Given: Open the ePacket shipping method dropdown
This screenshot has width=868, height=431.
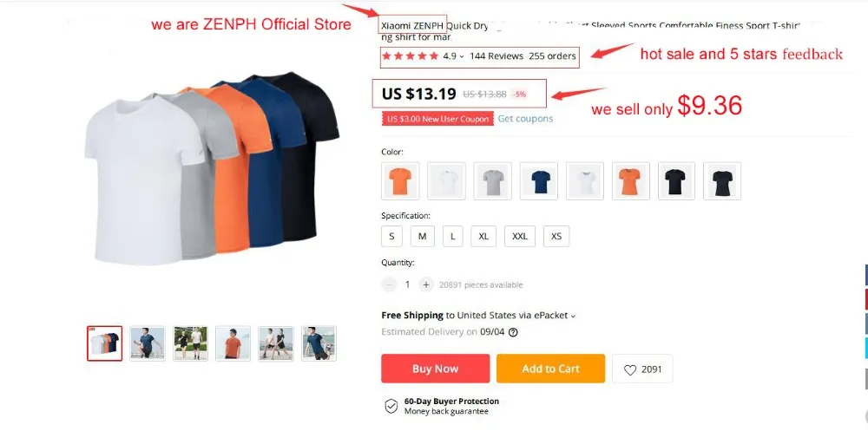Looking at the screenshot, I should (573, 316).
